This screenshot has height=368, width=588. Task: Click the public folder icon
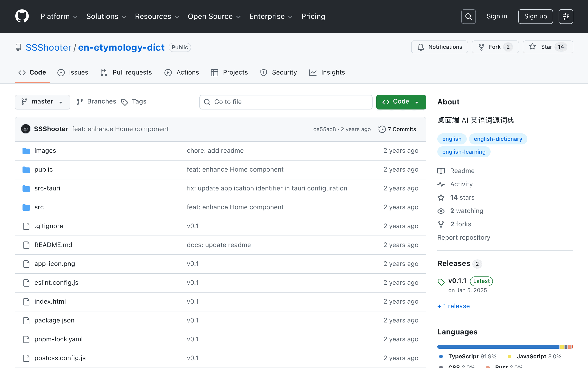[x=26, y=170]
